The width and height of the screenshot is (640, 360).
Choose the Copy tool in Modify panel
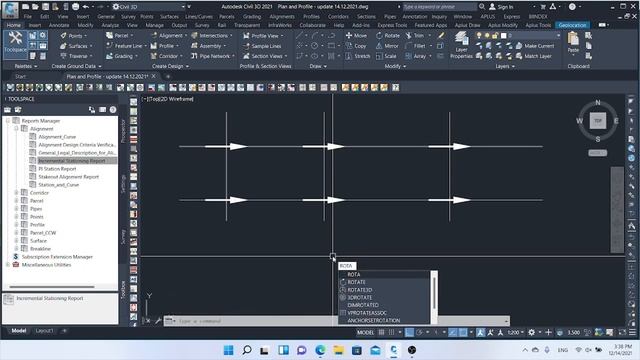pyautogui.click(x=356, y=46)
